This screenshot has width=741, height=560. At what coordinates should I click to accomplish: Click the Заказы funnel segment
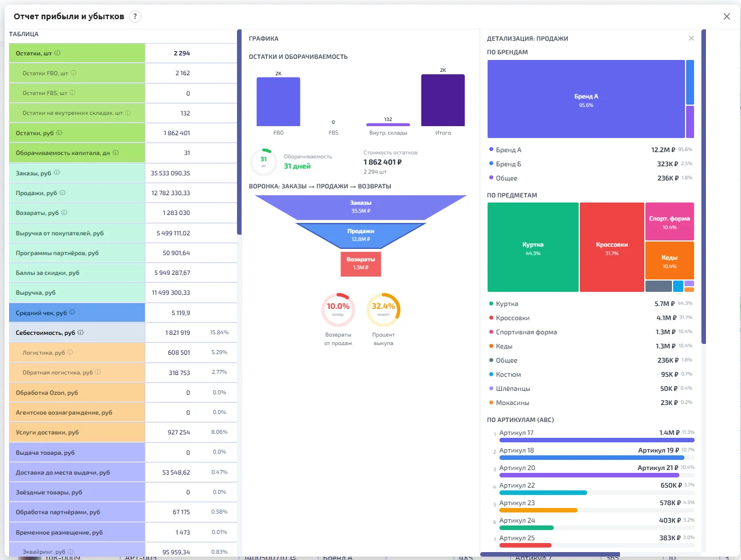click(x=361, y=207)
